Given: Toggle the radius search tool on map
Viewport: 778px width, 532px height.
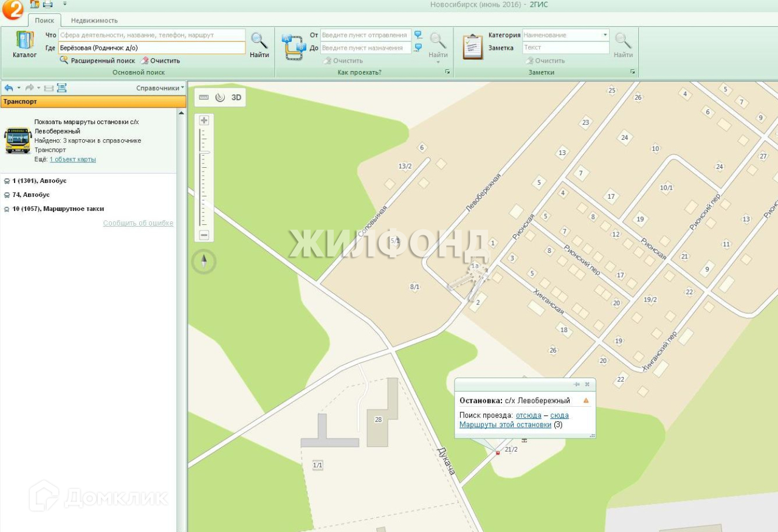Looking at the screenshot, I should (x=220, y=97).
